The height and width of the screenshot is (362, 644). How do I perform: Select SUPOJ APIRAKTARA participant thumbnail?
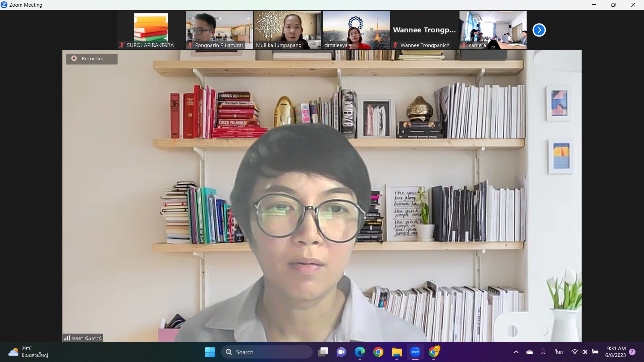151,30
